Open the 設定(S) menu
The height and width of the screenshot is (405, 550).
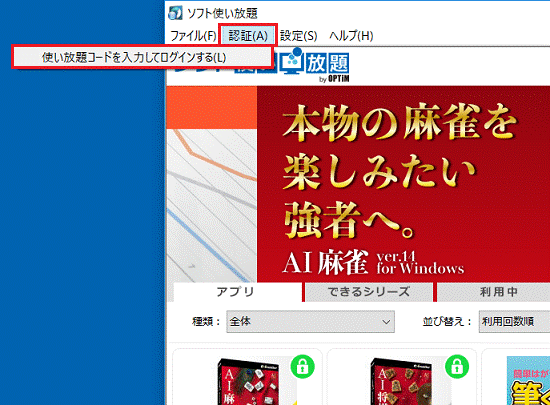(x=299, y=35)
